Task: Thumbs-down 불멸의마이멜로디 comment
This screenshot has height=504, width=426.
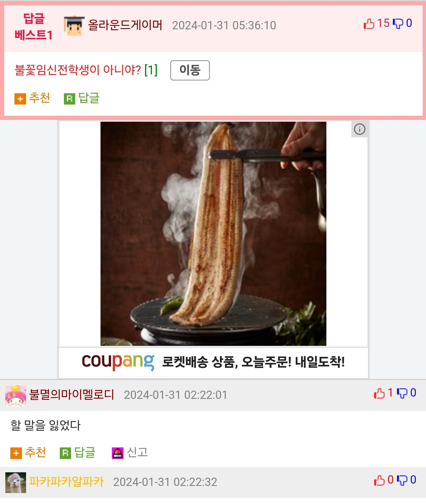Action: pyautogui.click(x=402, y=394)
